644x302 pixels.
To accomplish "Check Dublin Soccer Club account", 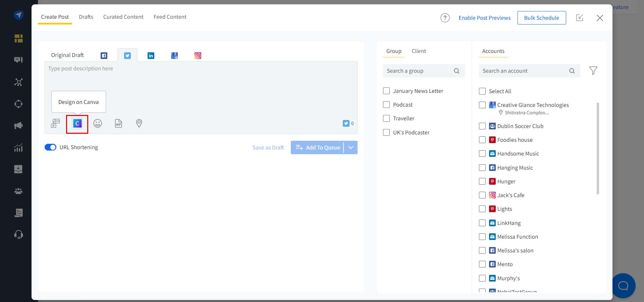I will coord(482,126).
